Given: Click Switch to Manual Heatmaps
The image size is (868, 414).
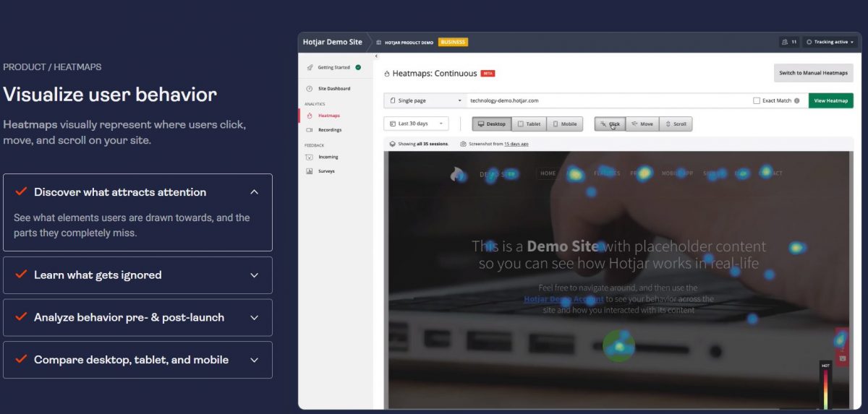Looking at the screenshot, I should [814, 73].
